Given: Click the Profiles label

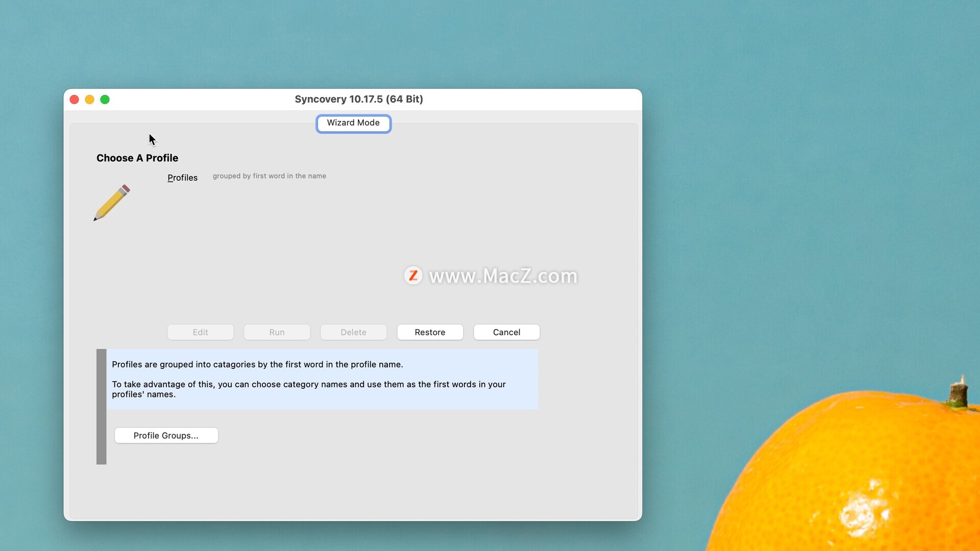Looking at the screenshot, I should pos(182,178).
